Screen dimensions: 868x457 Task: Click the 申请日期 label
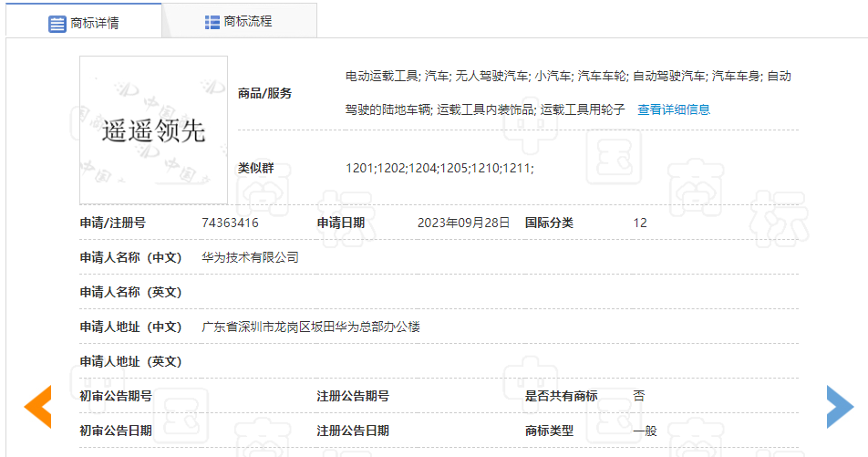pyautogui.click(x=340, y=223)
